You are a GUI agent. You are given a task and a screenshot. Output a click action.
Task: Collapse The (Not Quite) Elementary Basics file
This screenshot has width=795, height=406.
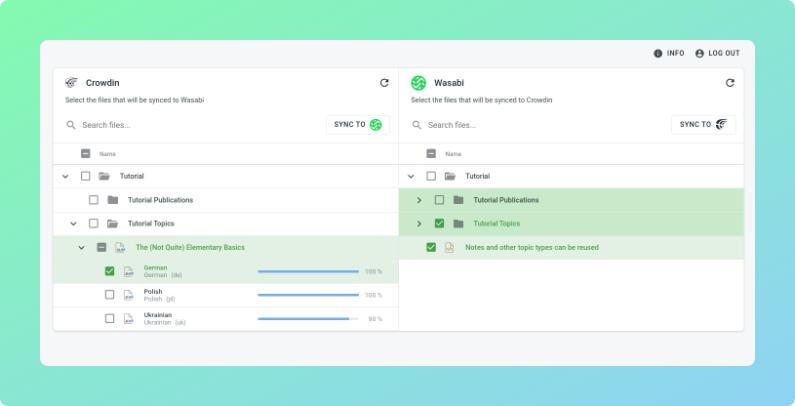coord(82,247)
